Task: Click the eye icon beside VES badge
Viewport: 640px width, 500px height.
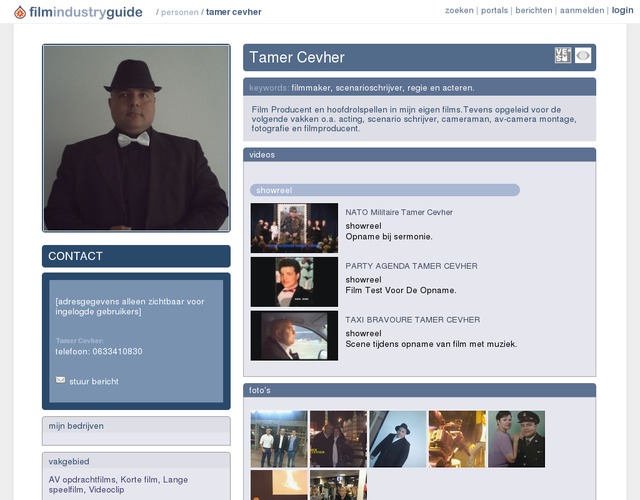Action: click(x=583, y=56)
